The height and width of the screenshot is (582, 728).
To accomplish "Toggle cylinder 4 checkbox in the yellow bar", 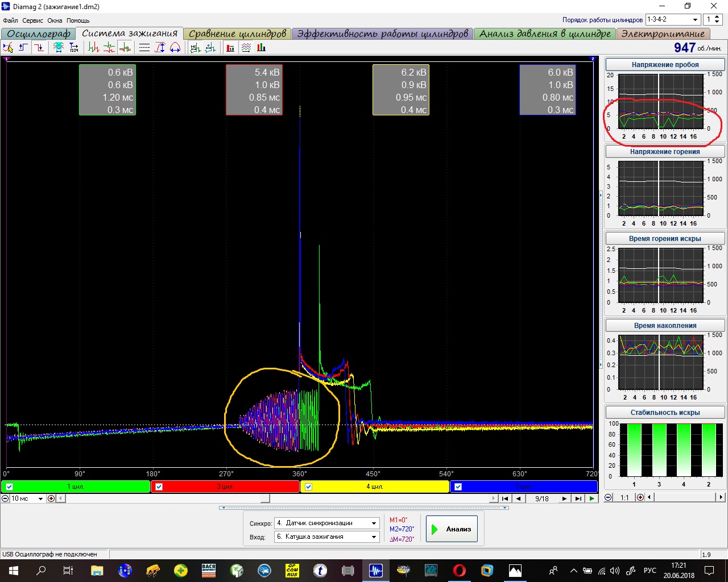I will [309, 487].
